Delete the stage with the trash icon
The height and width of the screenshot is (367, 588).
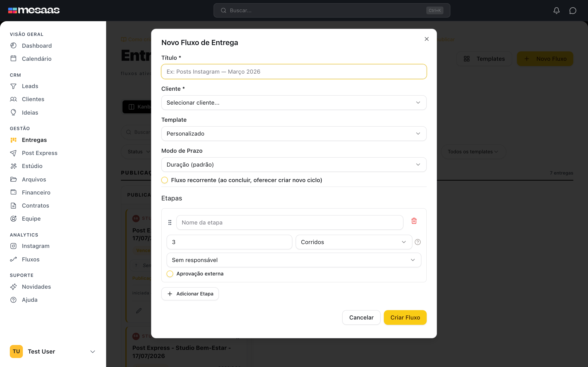point(414,221)
